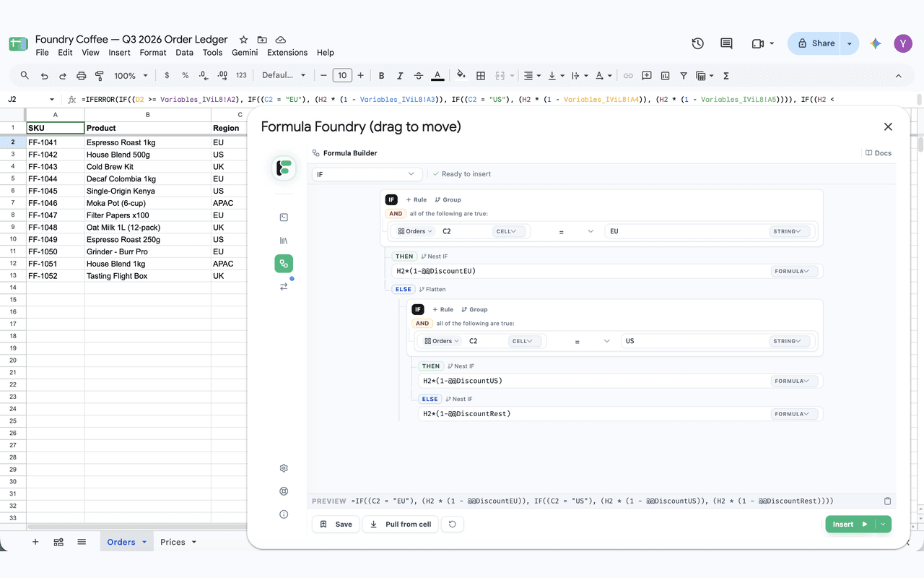Open the Formula Foundry terminal sidebar icon
The width and height of the screenshot is (924, 578).
pyautogui.click(x=284, y=217)
